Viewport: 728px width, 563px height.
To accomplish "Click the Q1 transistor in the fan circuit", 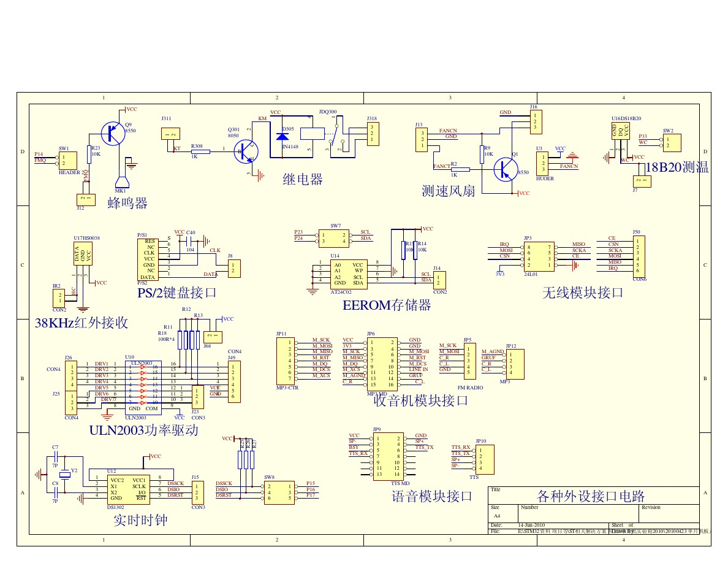I will pyautogui.click(x=506, y=169).
